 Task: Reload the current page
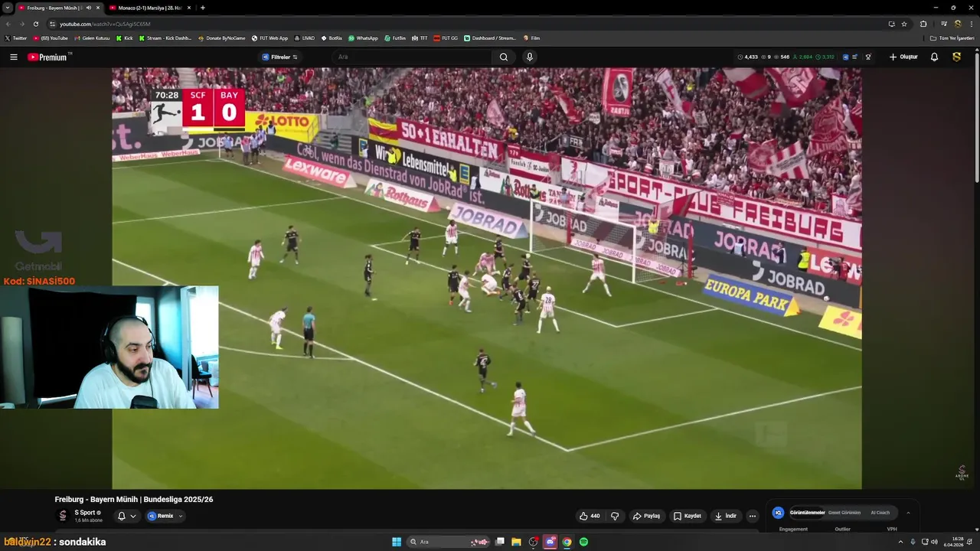[35, 24]
